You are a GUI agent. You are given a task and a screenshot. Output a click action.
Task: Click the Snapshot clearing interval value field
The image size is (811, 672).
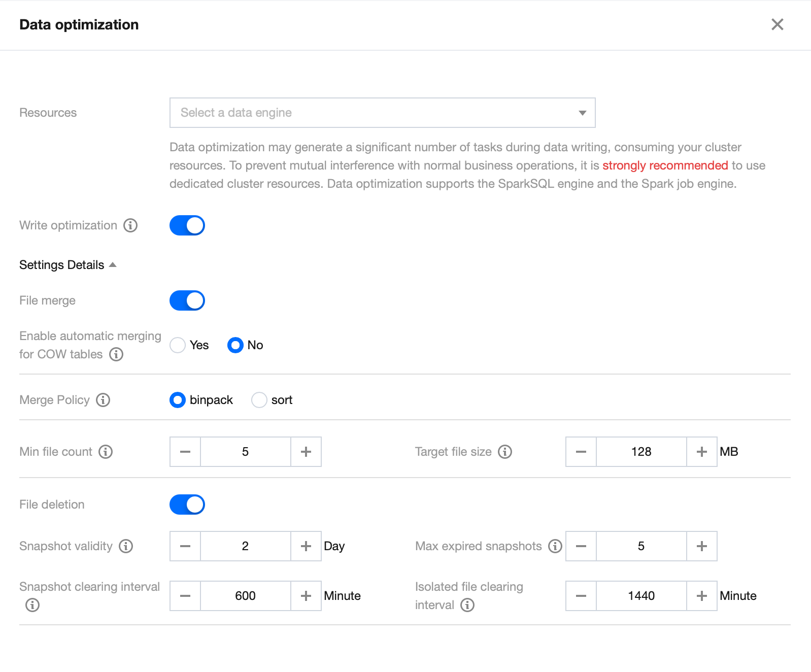[245, 596]
